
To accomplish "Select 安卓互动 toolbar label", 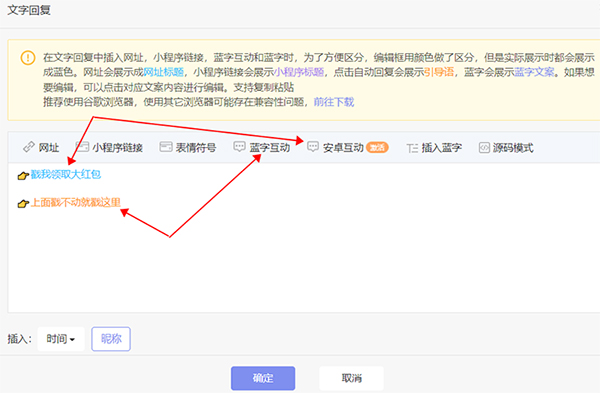I will [343, 148].
